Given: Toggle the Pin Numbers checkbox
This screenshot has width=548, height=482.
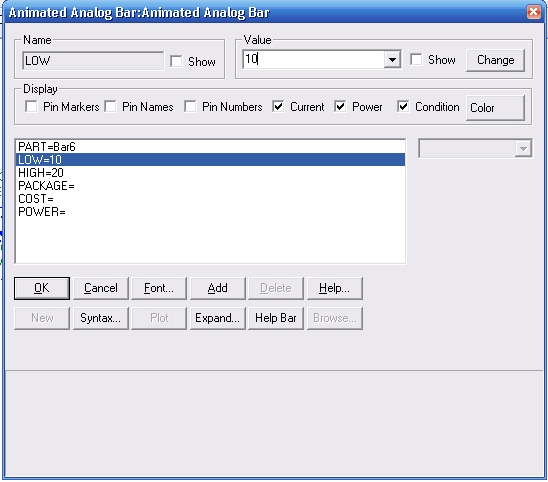Looking at the screenshot, I should 190,107.
